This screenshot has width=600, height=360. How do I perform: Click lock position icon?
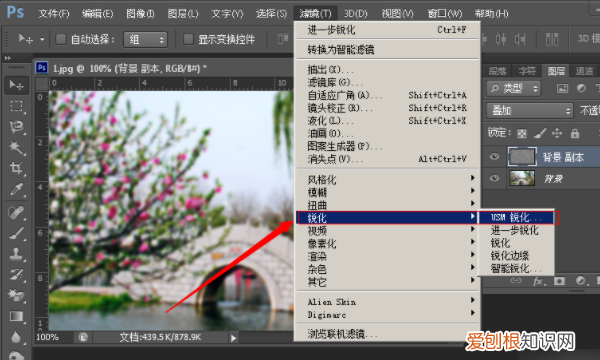(x=557, y=133)
